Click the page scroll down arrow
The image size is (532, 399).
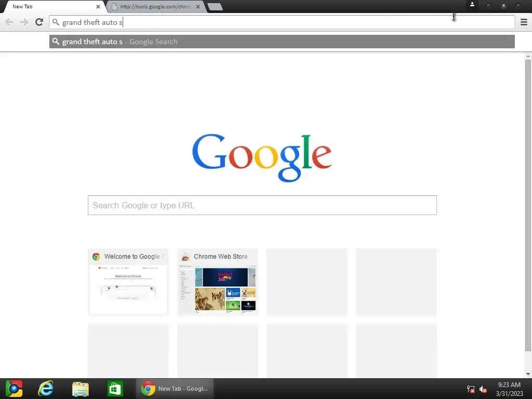tap(528, 374)
